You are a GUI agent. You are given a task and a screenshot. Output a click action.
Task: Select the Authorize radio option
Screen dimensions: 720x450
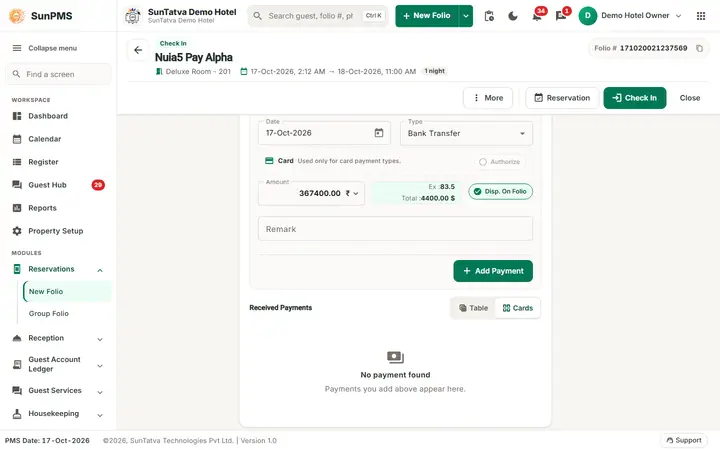[500, 162]
